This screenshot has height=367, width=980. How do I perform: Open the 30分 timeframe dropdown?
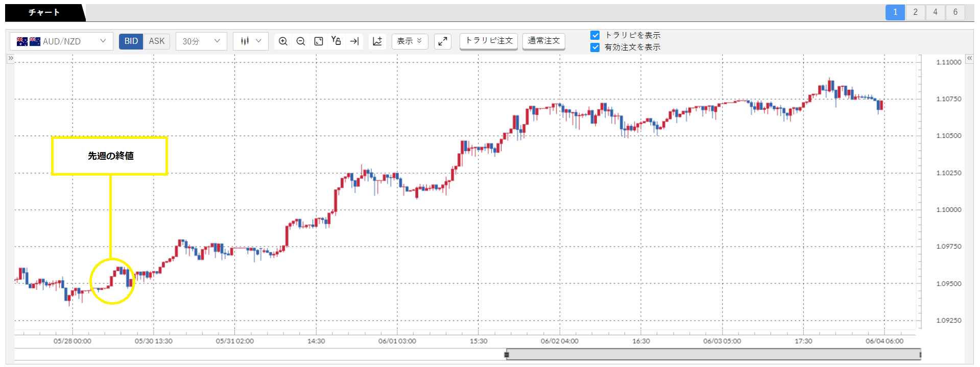point(201,41)
